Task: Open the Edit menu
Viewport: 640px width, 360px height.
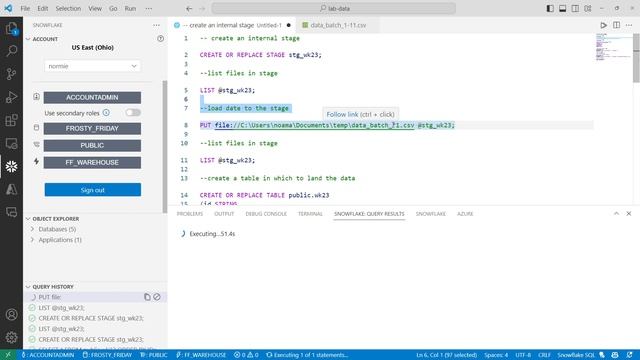Action: pos(42,8)
